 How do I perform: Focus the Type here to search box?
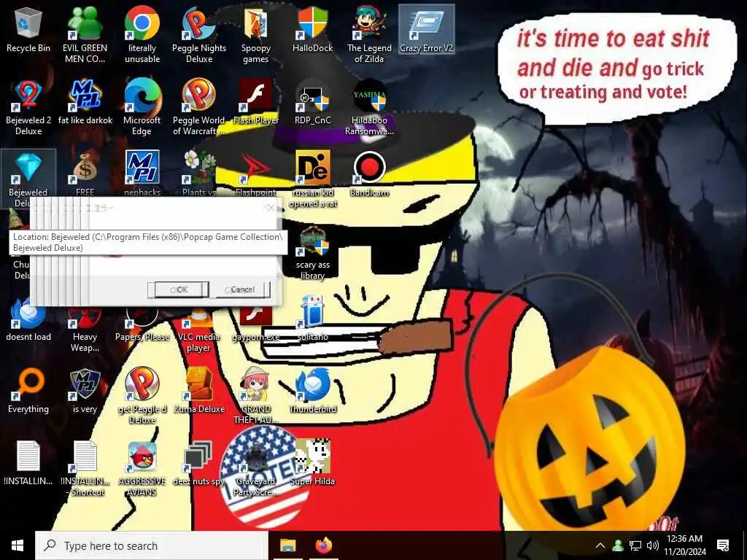[x=152, y=545]
